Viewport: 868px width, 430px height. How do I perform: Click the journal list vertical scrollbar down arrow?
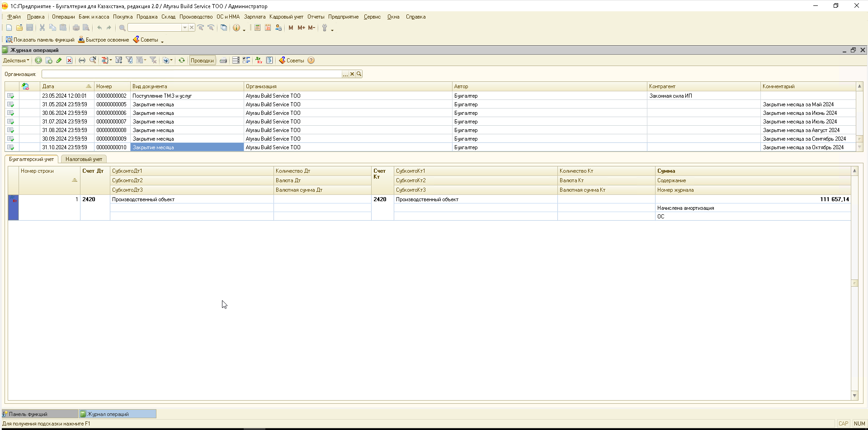tap(859, 147)
